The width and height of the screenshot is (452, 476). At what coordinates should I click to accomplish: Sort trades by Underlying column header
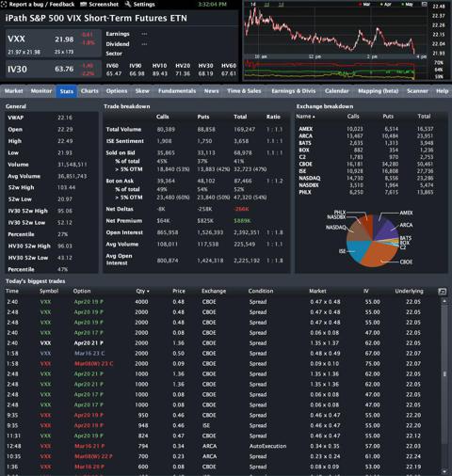409,291
